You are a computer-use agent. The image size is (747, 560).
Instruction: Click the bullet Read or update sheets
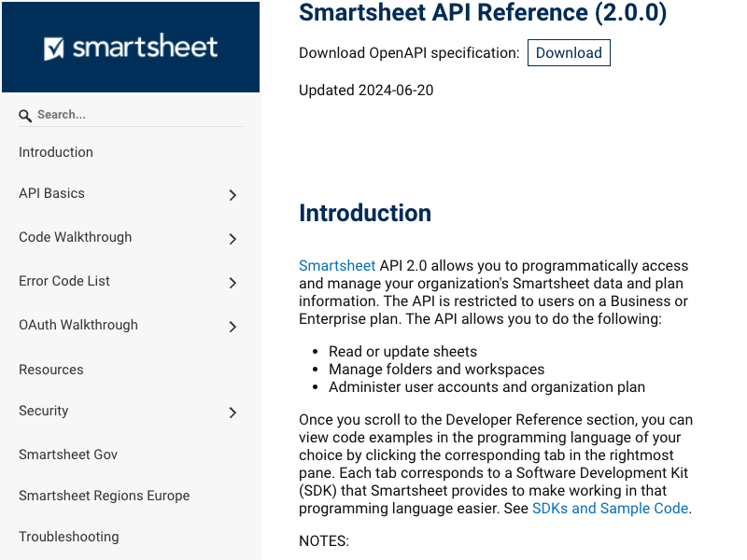(x=402, y=352)
